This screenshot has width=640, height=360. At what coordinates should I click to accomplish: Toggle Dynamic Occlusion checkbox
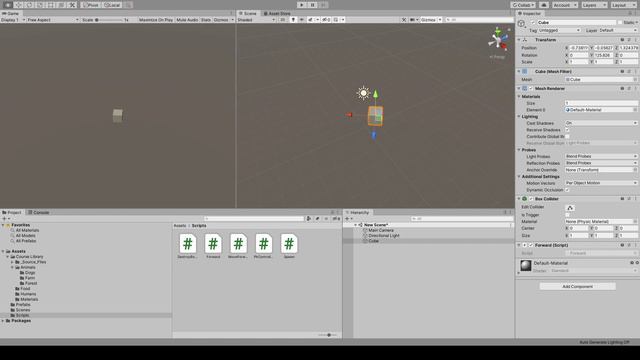pyautogui.click(x=567, y=190)
